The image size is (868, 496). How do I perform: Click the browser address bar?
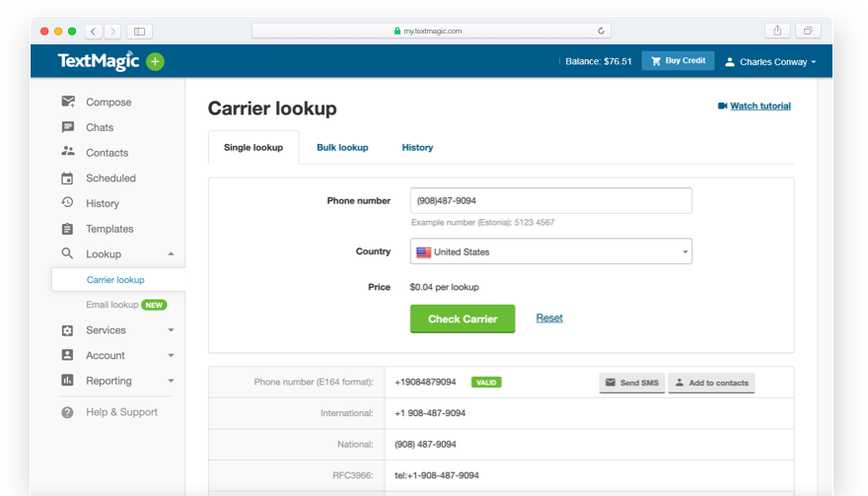click(x=431, y=31)
